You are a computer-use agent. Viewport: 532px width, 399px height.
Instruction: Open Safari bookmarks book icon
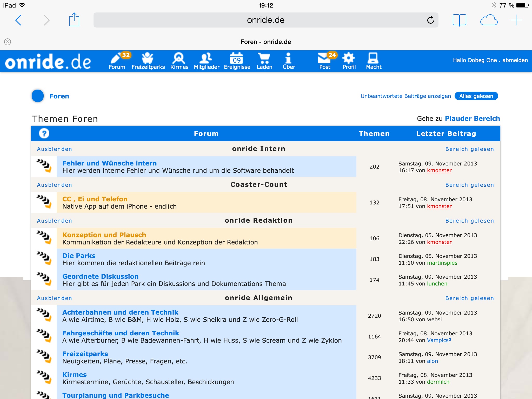tap(459, 20)
